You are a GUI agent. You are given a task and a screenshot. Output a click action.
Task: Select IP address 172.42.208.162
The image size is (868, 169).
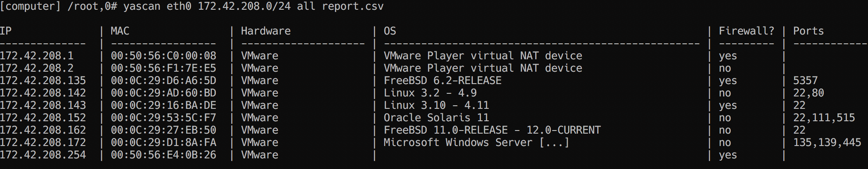(43, 130)
